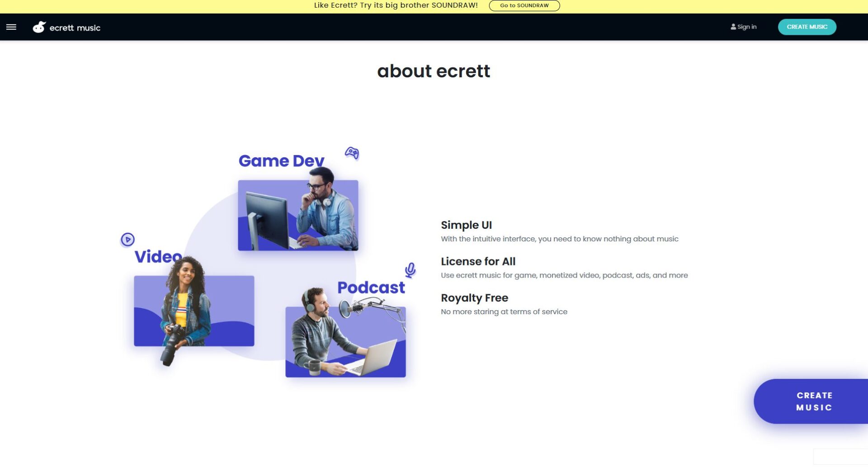The image size is (868, 467).
Task: Open the hamburger navigation menu
Action: [11, 27]
